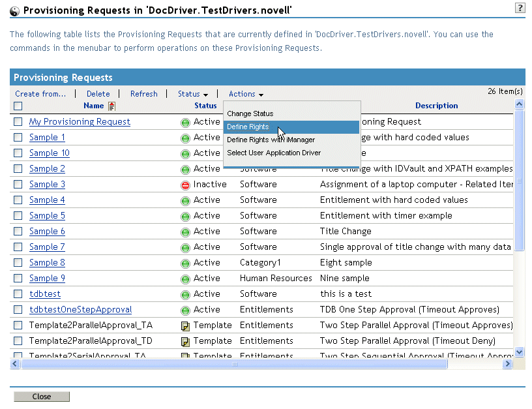532x409 pixels.
Task: Select the checkbox next to tdbtestOneStepApproval
Action: coord(18,310)
